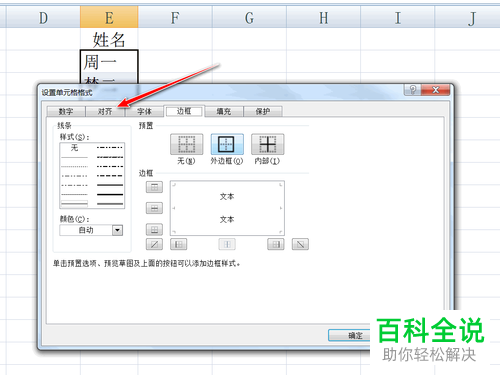Apply the No border preset
Screen dimensions: 500x375
(186, 144)
